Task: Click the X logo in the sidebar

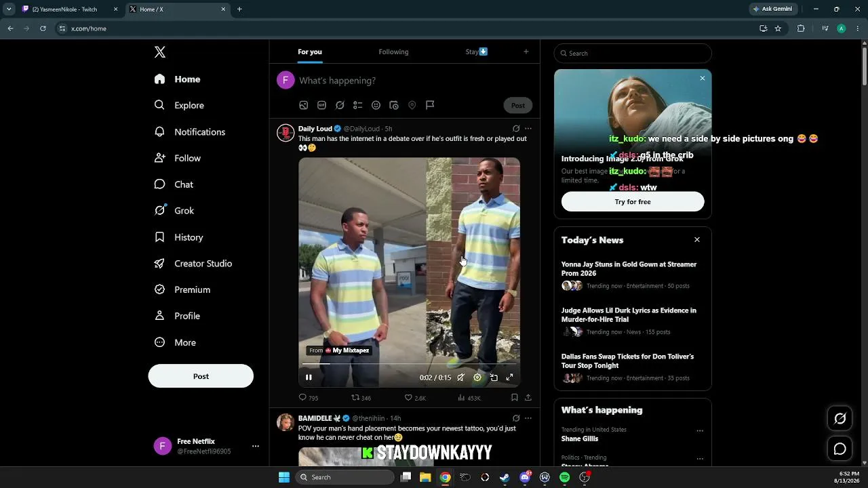Action: pyautogui.click(x=160, y=52)
